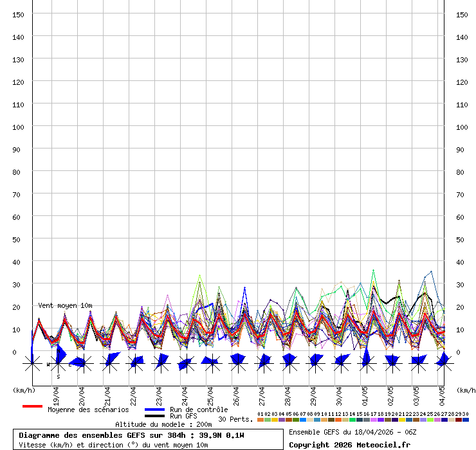Click the wind rose above the 29/04 label
476x450 pixels.
[x=315, y=363]
